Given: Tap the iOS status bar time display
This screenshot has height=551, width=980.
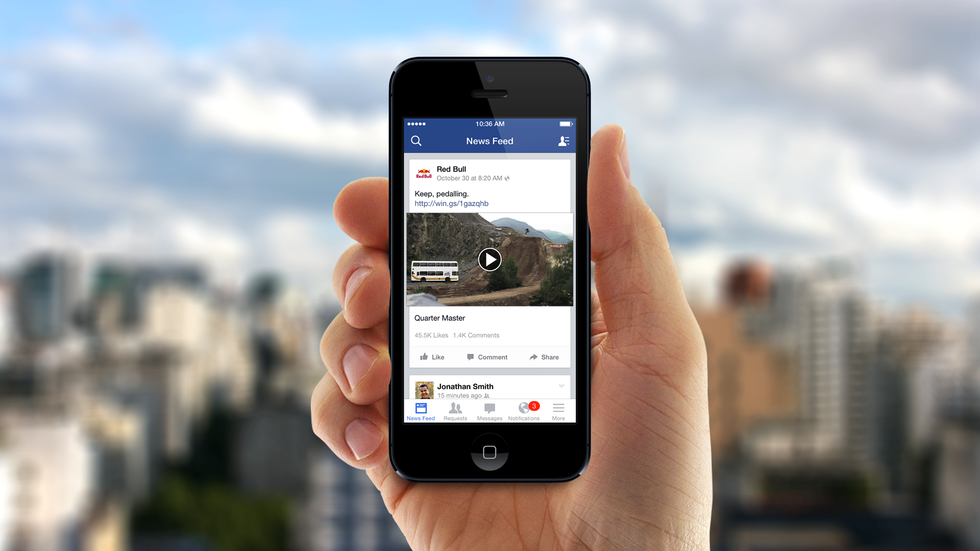Looking at the screenshot, I should coord(490,123).
